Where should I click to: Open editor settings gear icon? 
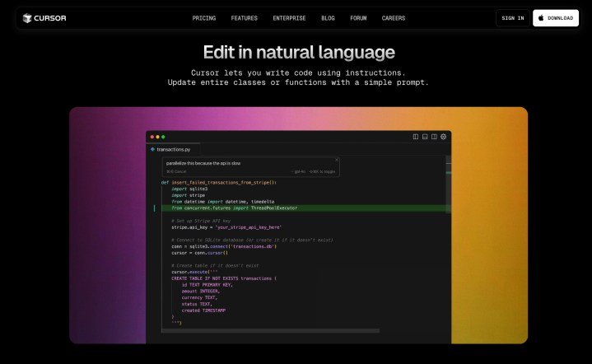point(444,137)
